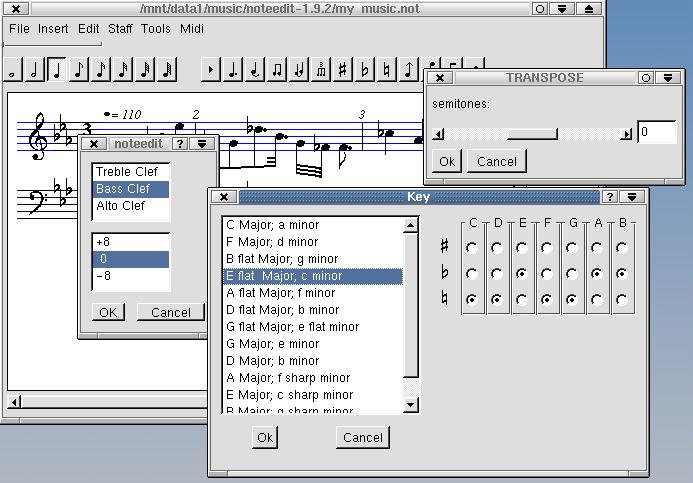This screenshot has width=693, height=483.
Task: Toggle the flat accidental toolbar icon
Action: click(365, 70)
